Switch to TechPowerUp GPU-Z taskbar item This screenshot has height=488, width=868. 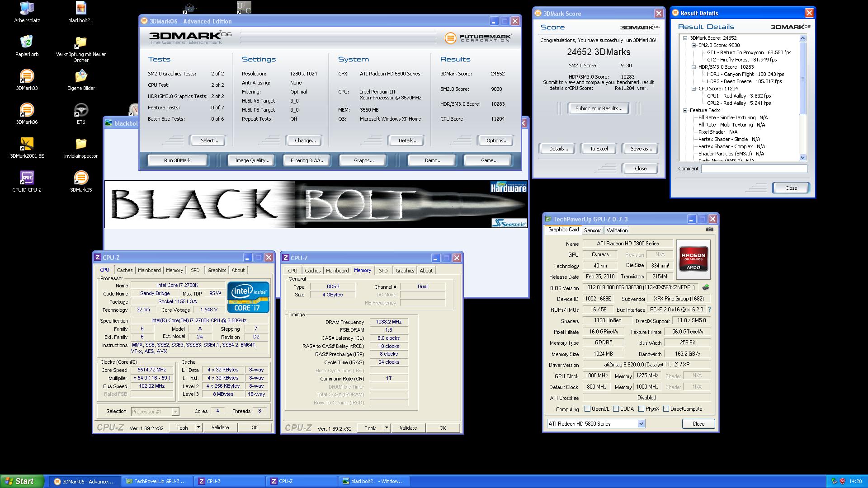coord(158,482)
